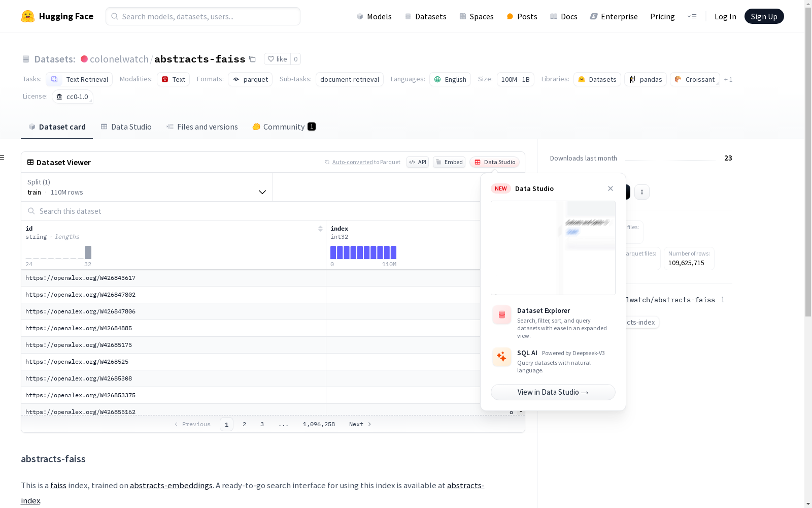This screenshot has height=508, width=812.
Task: Expand the train split dropdown
Action: 147,187
